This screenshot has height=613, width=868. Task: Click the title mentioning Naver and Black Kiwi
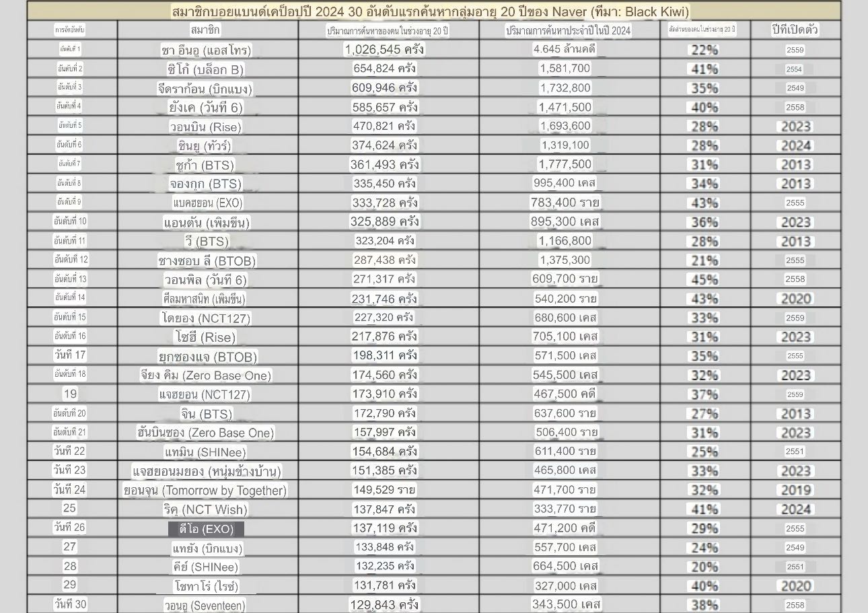pyautogui.click(x=431, y=11)
